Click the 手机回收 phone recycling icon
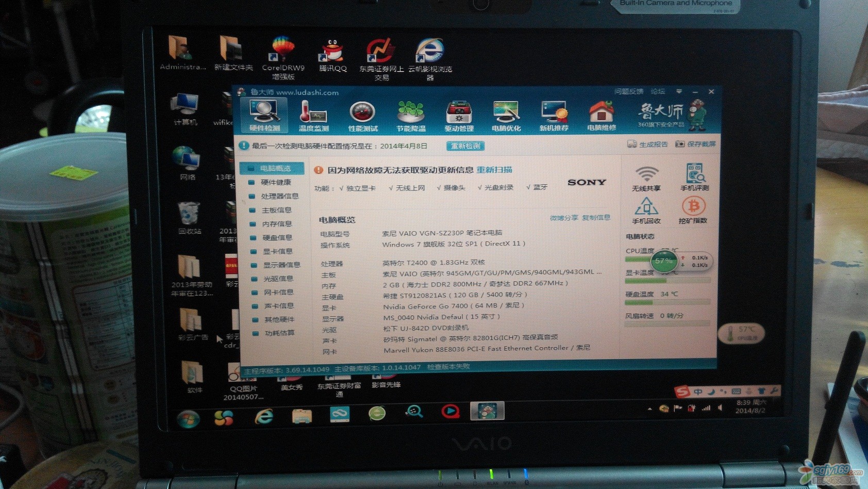Image resolution: width=868 pixels, height=489 pixels. point(646,210)
